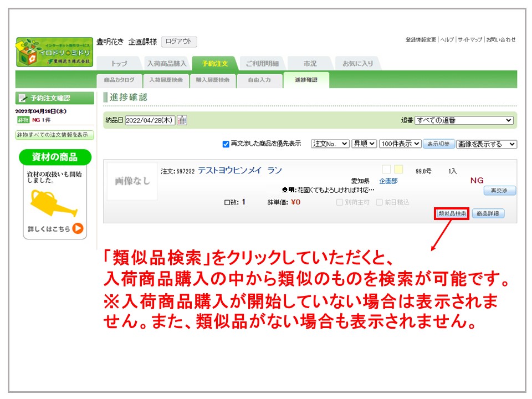This screenshot has height=399, width=532.
Task: Click the 再交渉 button
Action: click(x=499, y=191)
